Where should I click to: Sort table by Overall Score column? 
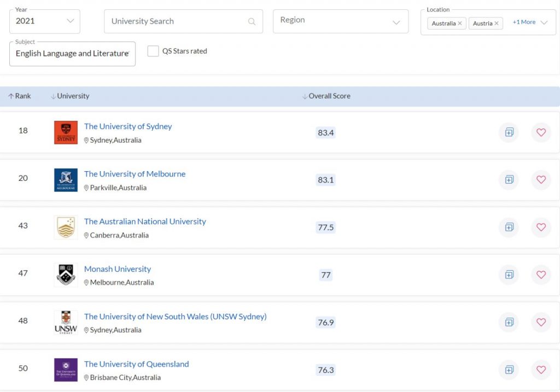[326, 96]
